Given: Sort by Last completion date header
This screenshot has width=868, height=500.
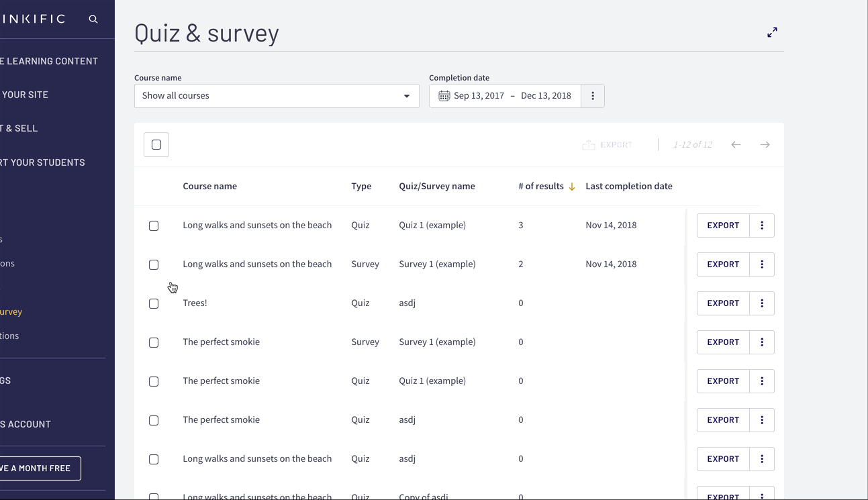Looking at the screenshot, I should [629, 187].
